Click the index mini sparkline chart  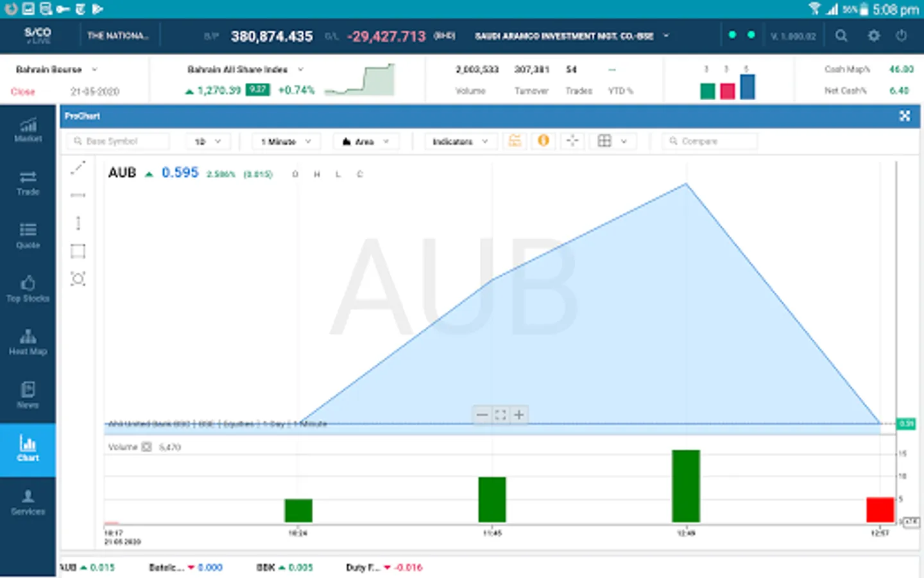point(359,80)
